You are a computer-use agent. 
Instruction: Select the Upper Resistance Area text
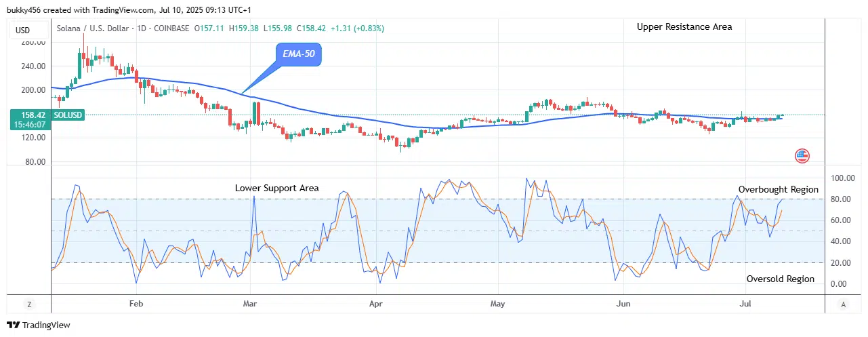click(x=684, y=27)
